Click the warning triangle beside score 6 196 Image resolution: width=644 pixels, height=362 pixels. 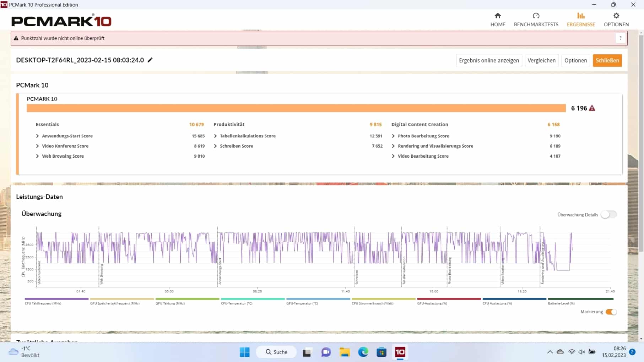pos(592,108)
